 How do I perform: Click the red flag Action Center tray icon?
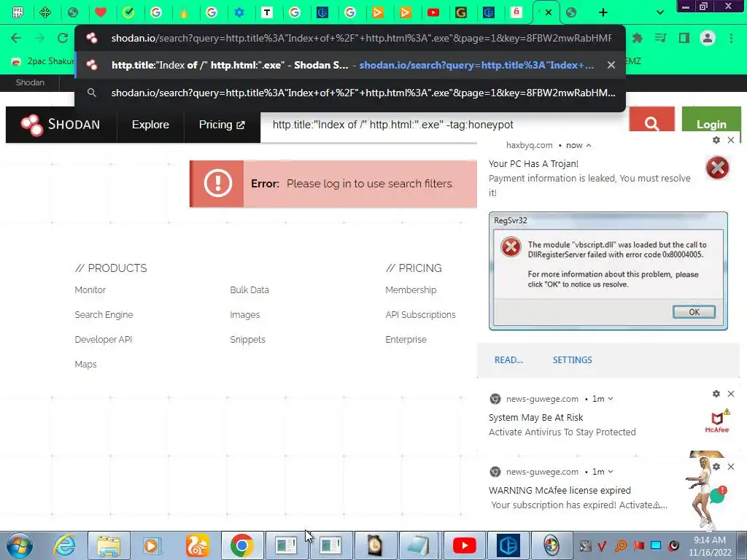(x=638, y=545)
